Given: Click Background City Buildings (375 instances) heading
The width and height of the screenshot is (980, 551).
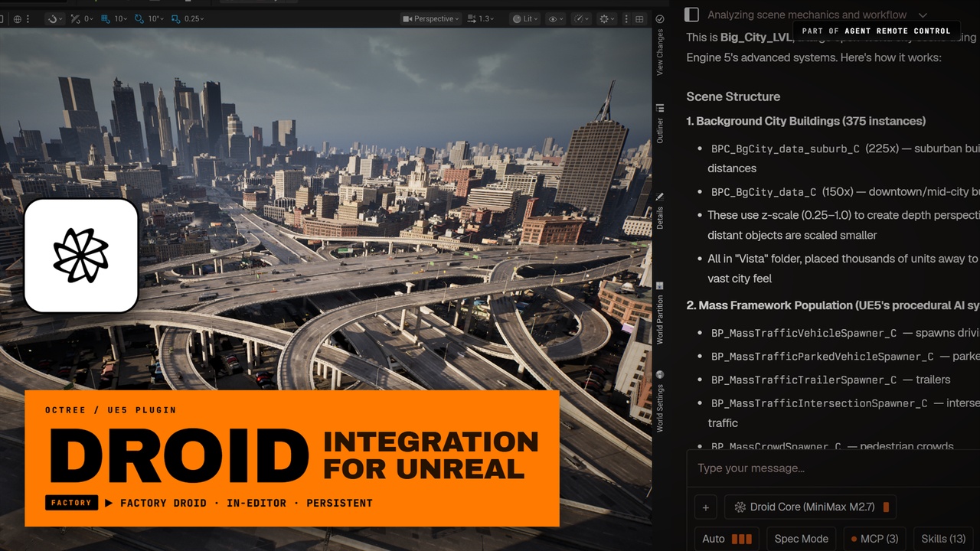Looking at the screenshot, I should pos(806,121).
